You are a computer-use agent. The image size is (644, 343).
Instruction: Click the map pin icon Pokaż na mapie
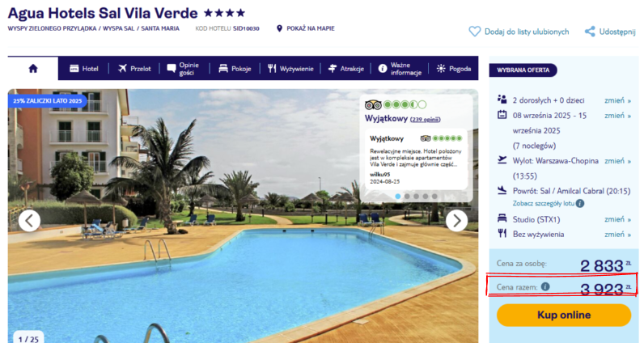point(279,28)
